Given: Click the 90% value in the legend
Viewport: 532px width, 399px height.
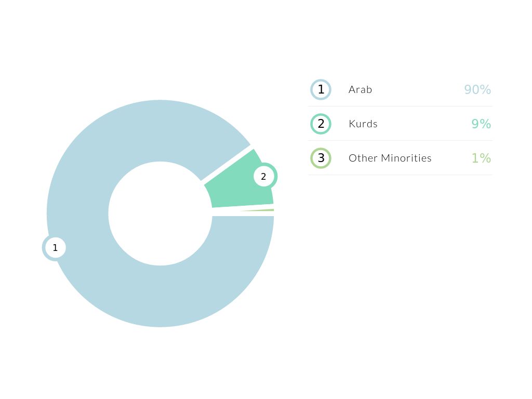Looking at the screenshot, I should [x=477, y=89].
